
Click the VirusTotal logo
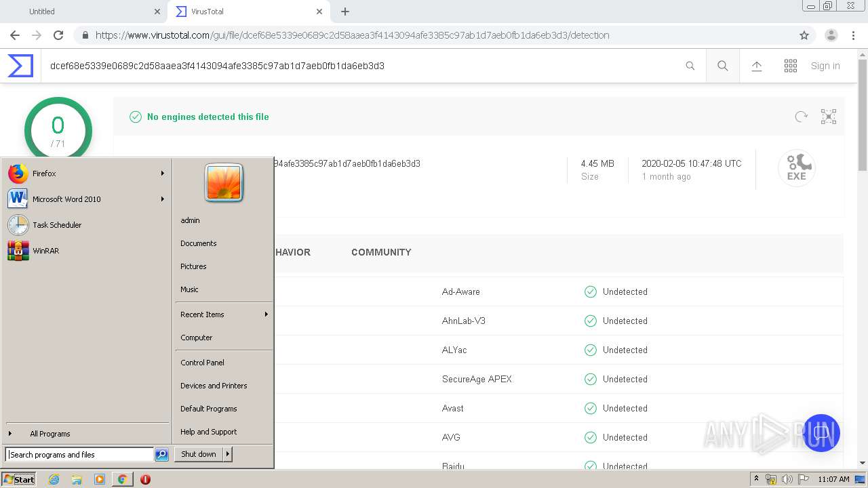[20, 66]
